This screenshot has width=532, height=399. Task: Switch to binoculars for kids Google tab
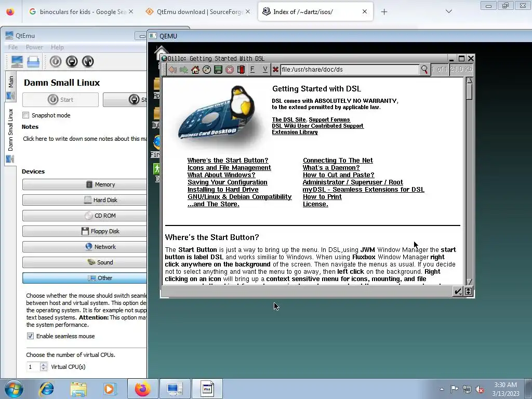click(x=81, y=12)
